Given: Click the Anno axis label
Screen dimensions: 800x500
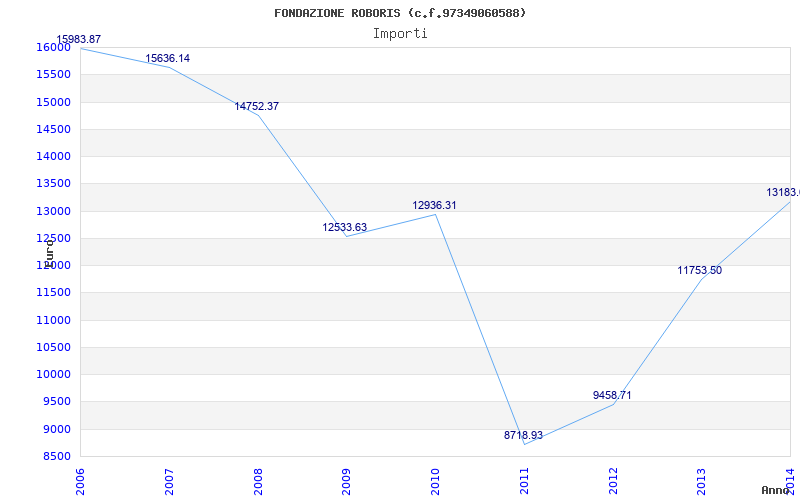Looking at the screenshot, I should tap(776, 490).
